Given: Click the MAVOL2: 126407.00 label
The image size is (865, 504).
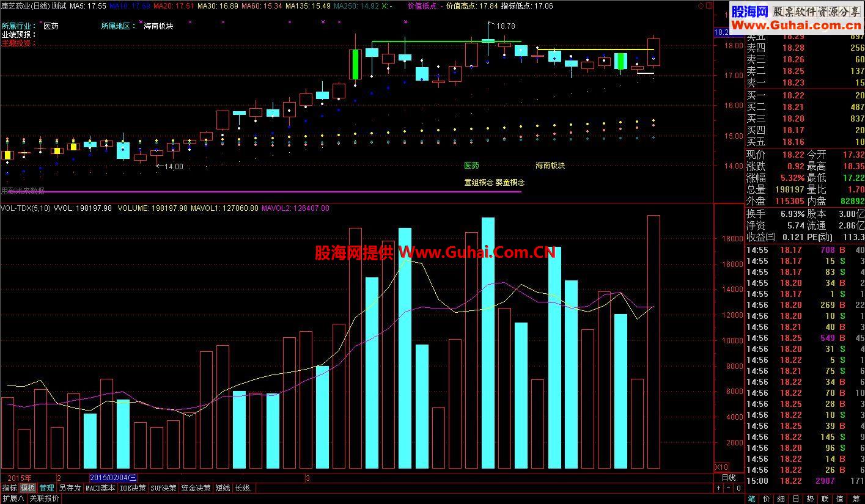Looking at the screenshot, I should 295,208.
